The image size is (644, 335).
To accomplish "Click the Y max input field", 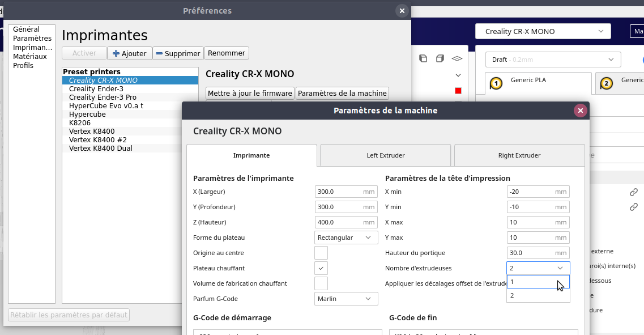I will coord(538,238).
